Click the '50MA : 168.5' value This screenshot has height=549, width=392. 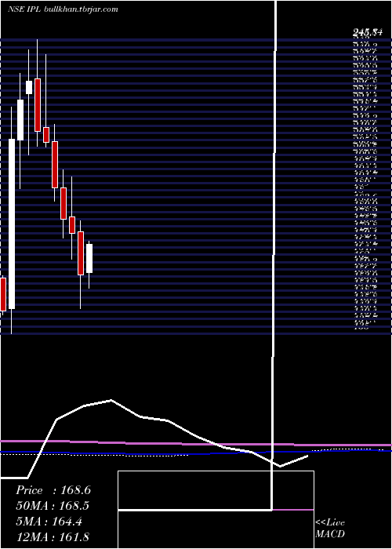53,506
